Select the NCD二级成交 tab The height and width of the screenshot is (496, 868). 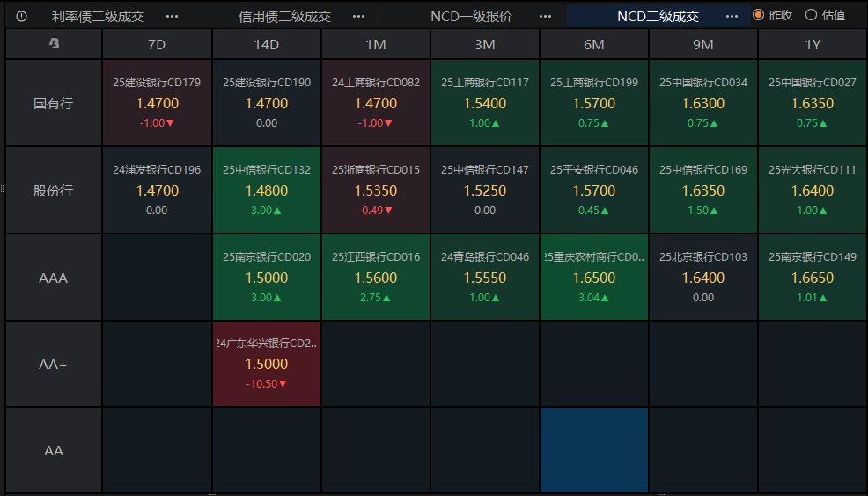pos(658,16)
